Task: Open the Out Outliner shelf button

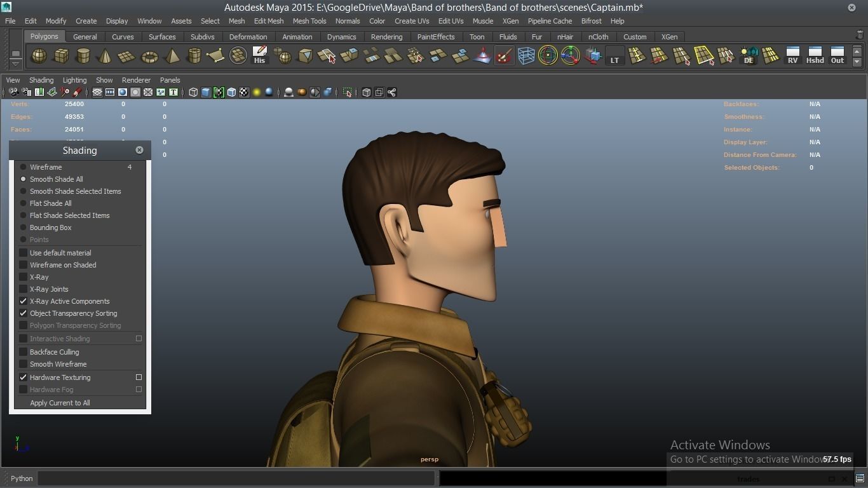Action: coord(837,56)
